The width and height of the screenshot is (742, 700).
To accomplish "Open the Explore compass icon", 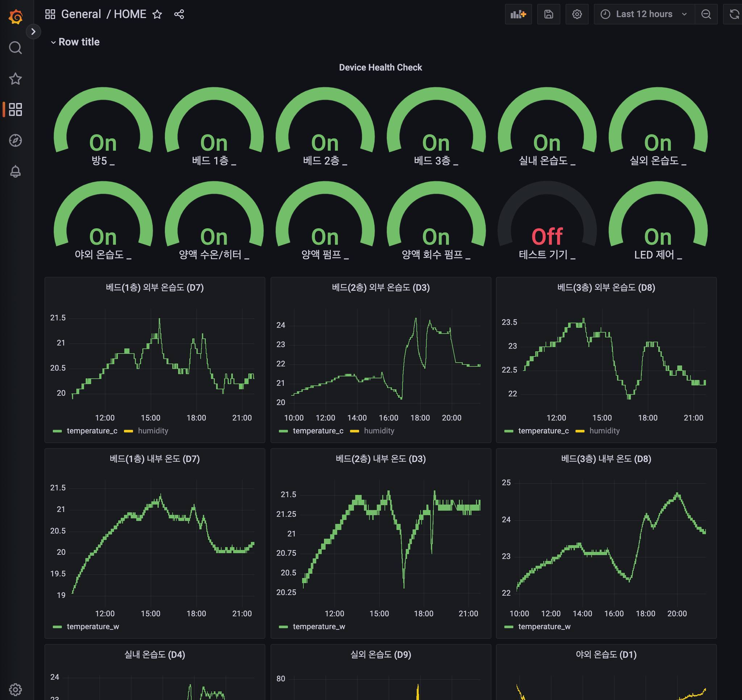I will [x=15, y=140].
